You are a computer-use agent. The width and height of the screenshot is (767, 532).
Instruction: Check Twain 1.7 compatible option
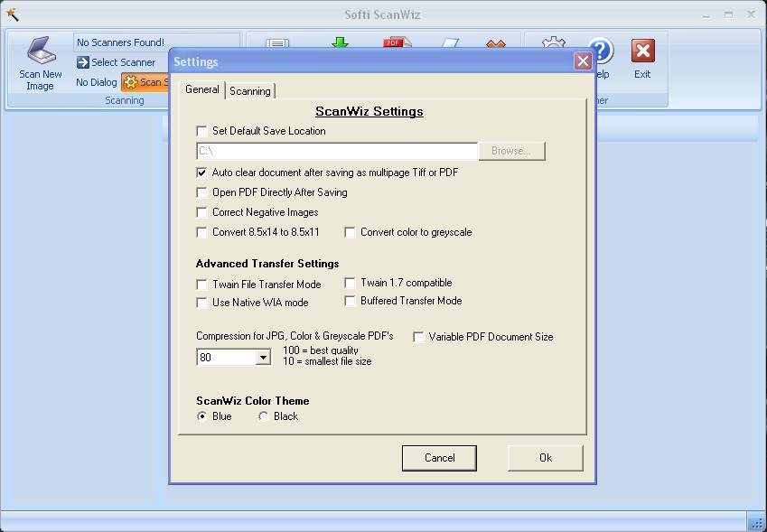click(x=350, y=283)
